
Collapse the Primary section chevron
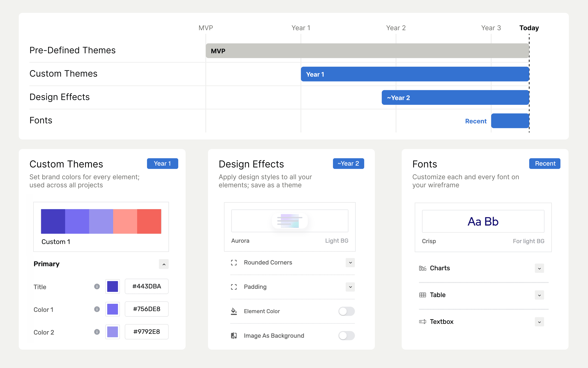[164, 264]
